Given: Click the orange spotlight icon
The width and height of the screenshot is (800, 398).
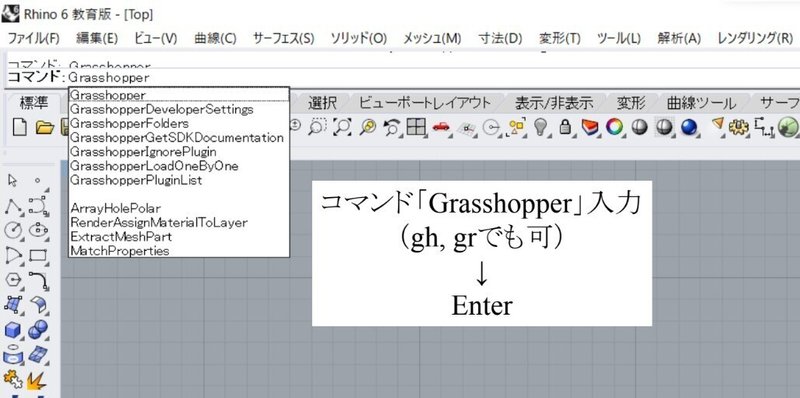Looking at the screenshot, I should 718,124.
